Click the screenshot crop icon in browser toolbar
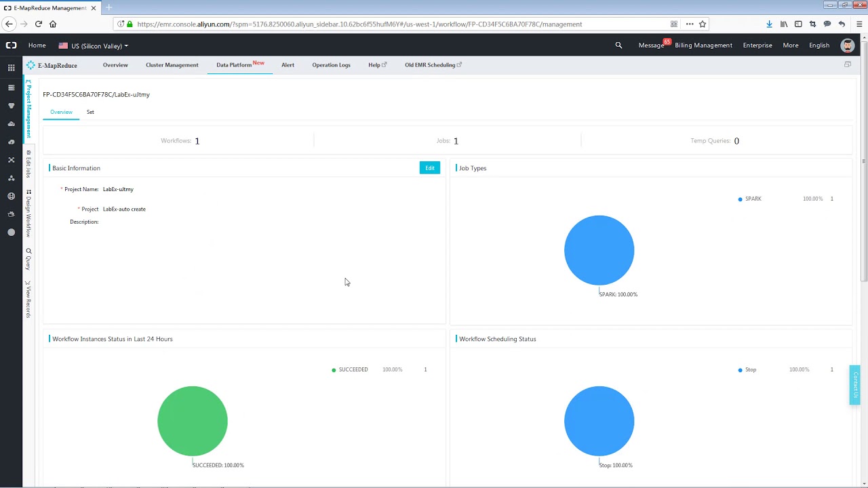Image resolution: width=868 pixels, height=488 pixels. (x=812, y=24)
